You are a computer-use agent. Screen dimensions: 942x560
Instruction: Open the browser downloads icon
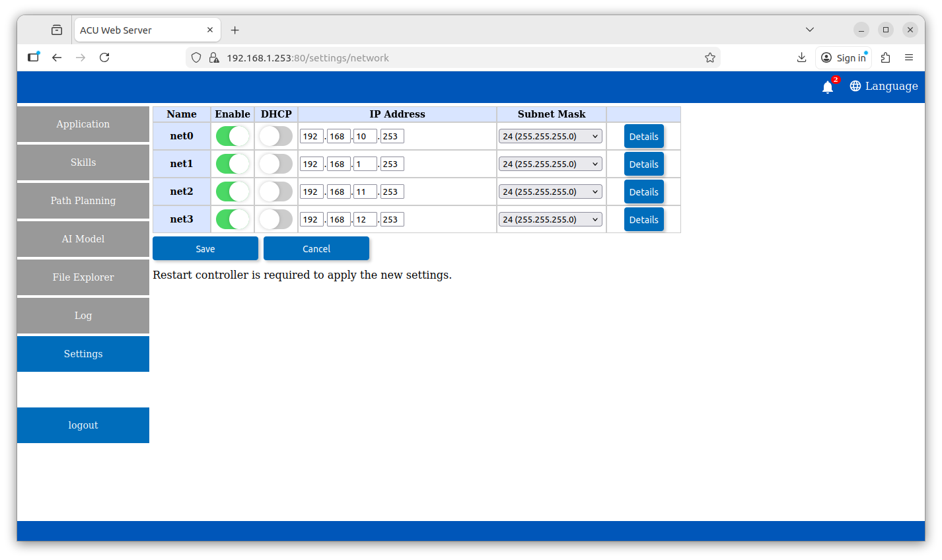click(801, 57)
